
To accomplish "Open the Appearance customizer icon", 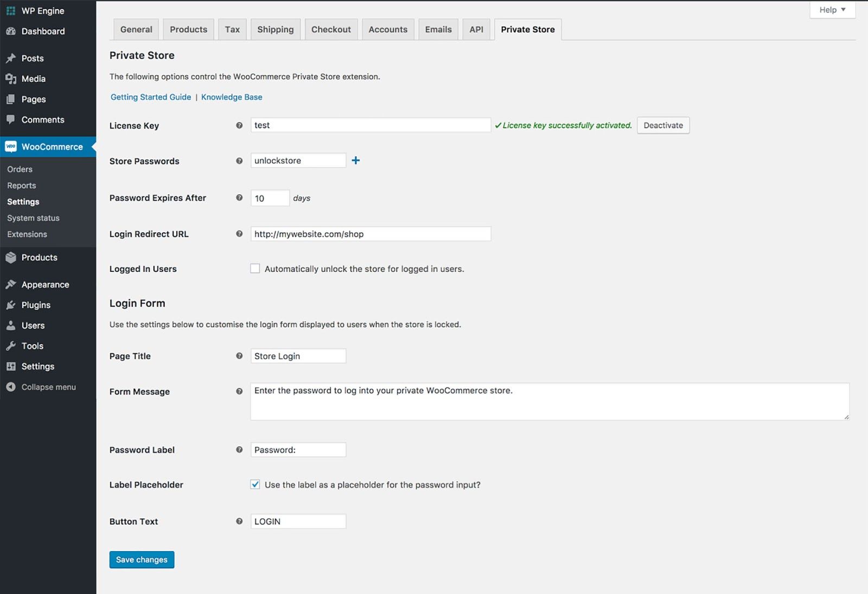I will [x=12, y=284].
